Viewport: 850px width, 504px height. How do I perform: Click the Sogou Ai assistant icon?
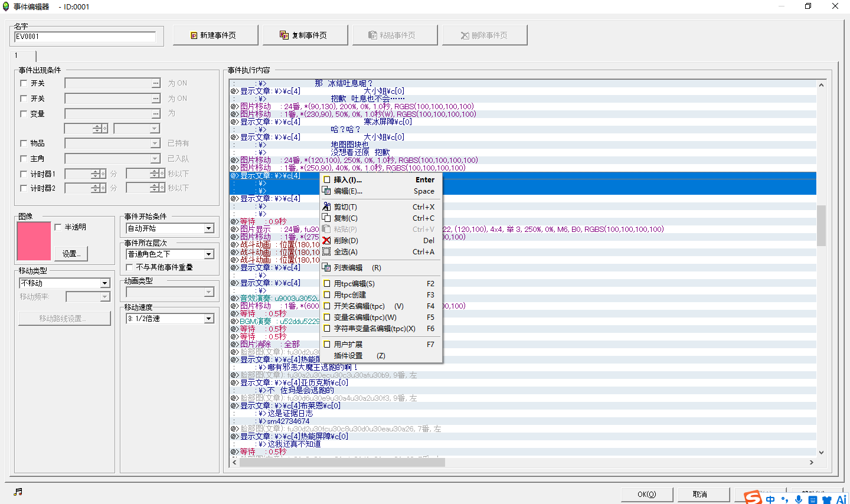coord(841,499)
